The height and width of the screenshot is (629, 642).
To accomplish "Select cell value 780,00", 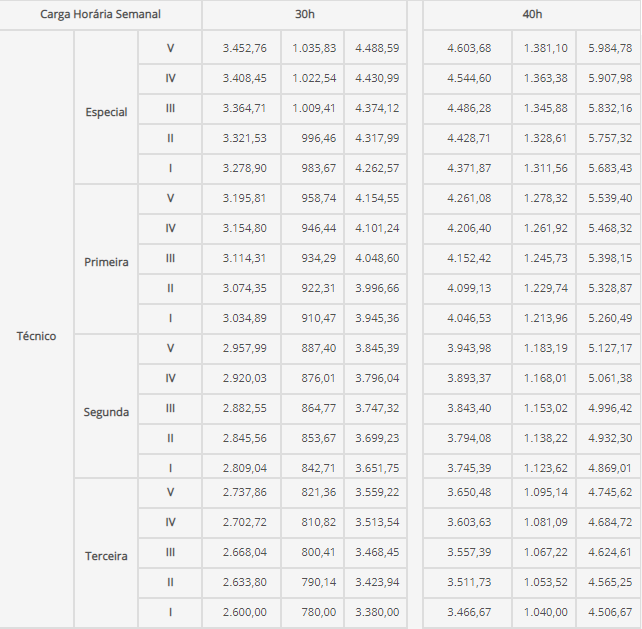I will [319, 612].
